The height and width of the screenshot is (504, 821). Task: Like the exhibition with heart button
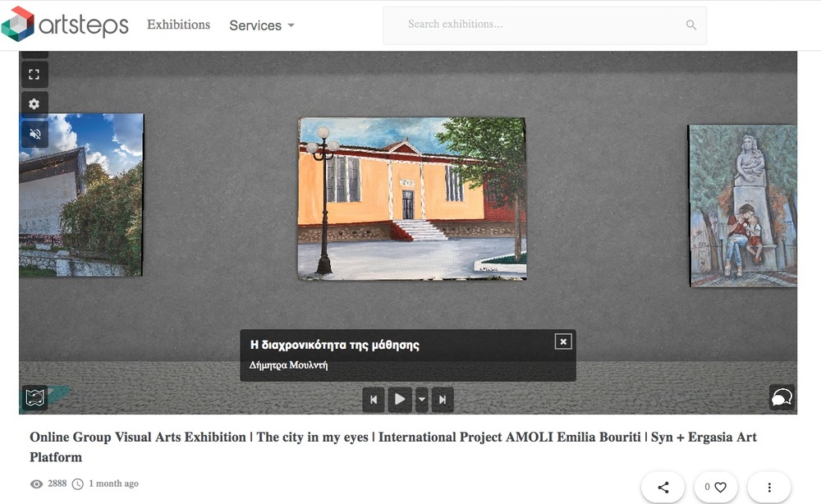point(716,487)
